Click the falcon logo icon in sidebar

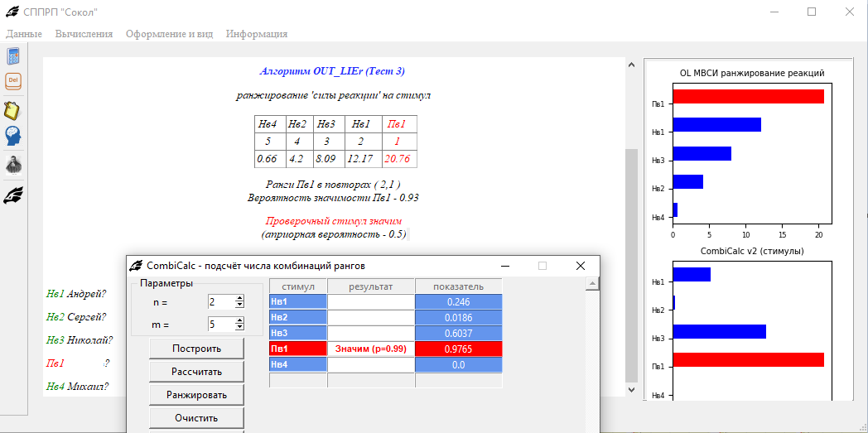(x=13, y=195)
